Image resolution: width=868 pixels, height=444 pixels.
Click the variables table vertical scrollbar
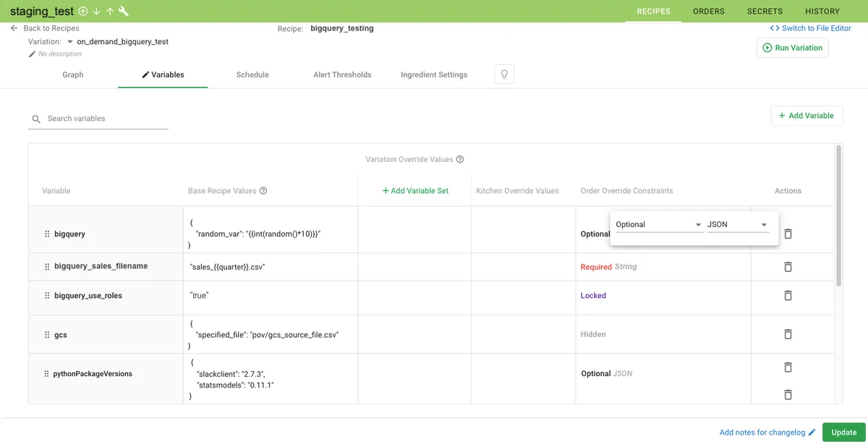(838, 217)
